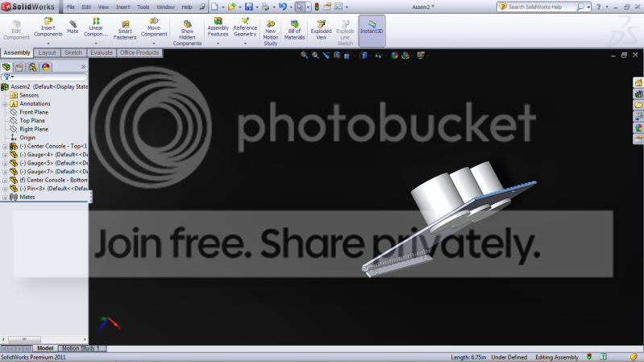This screenshot has width=644, height=362.
Task: Select Front Plane in the tree
Action: pyautogui.click(x=34, y=112)
